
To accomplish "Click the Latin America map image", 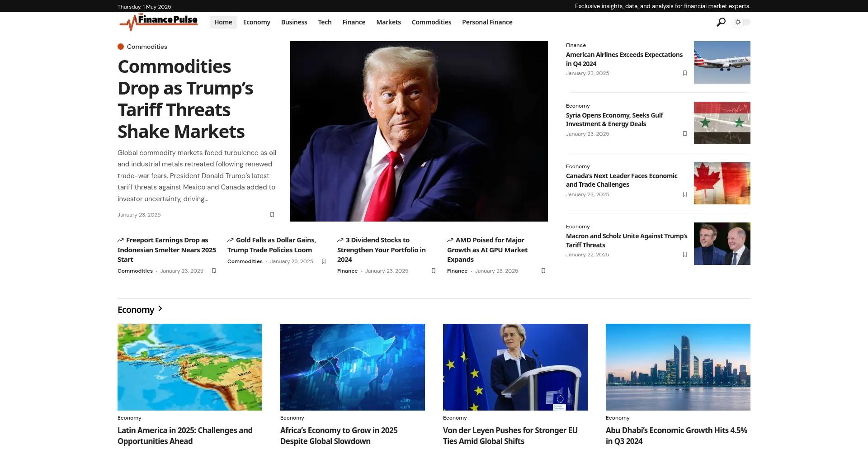I will pos(190,367).
